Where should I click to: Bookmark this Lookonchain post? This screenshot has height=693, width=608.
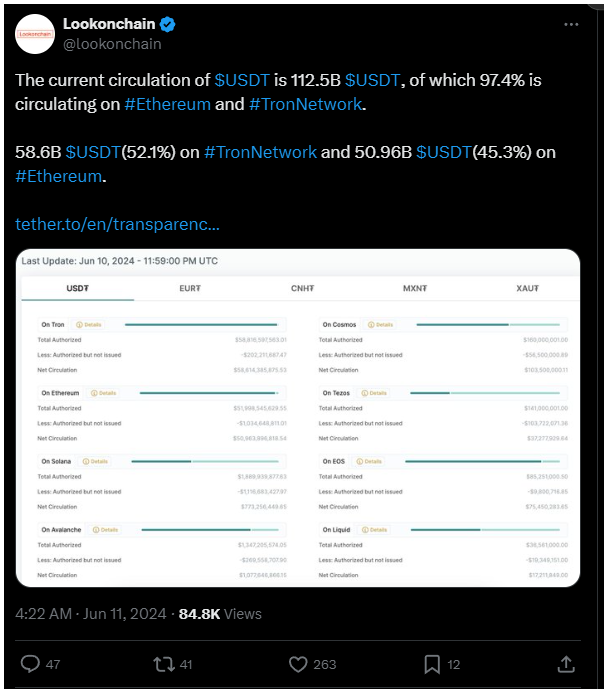point(431,664)
